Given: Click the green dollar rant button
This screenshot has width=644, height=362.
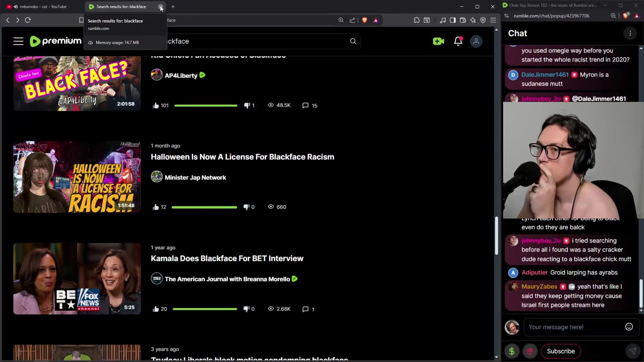Looking at the screenshot, I should [x=512, y=351].
